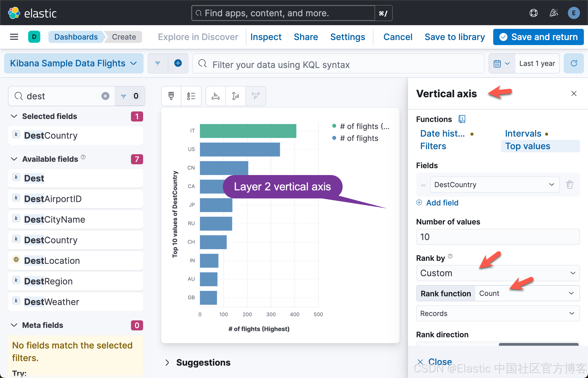The height and width of the screenshot is (378, 588).
Task: Click the add filter plus icon
Action: [x=178, y=63]
